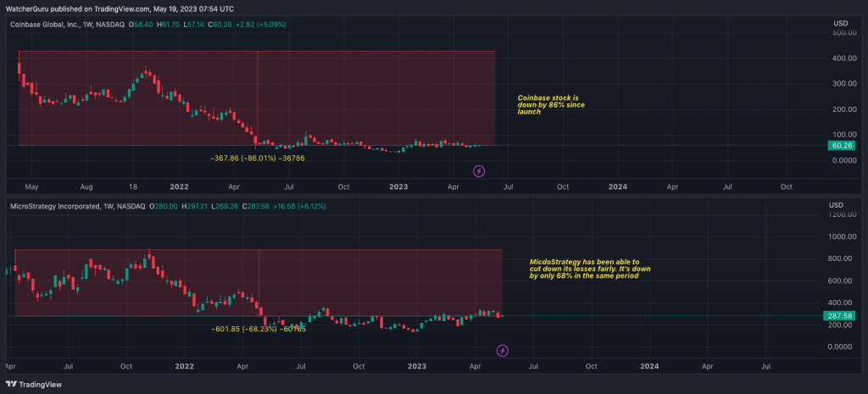
Task: Click the Coinbase high value H61.70
Action: pos(167,25)
